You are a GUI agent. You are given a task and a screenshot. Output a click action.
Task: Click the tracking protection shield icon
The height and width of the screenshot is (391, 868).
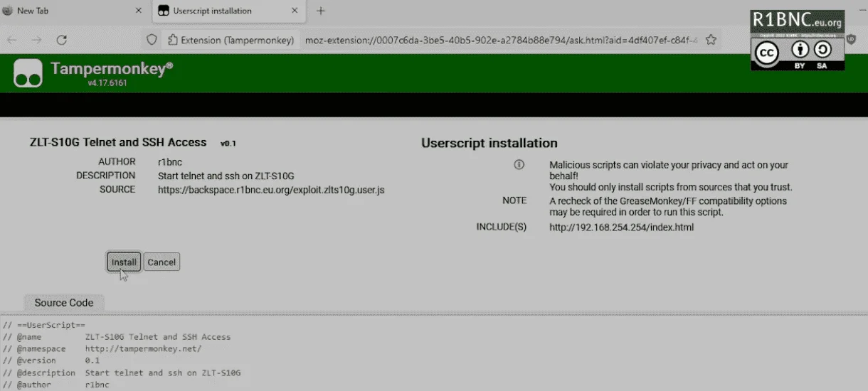click(151, 41)
